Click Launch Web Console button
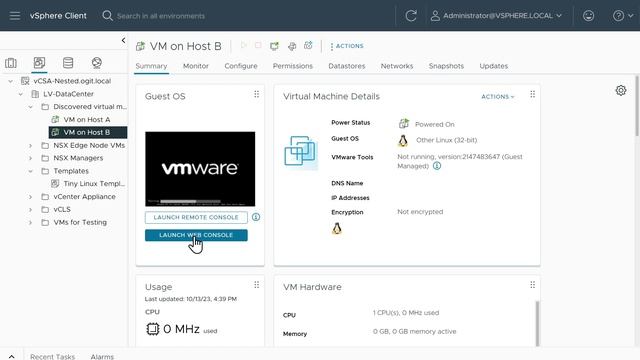Image resolution: width=640 pixels, height=360 pixels. pyautogui.click(x=196, y=235)
